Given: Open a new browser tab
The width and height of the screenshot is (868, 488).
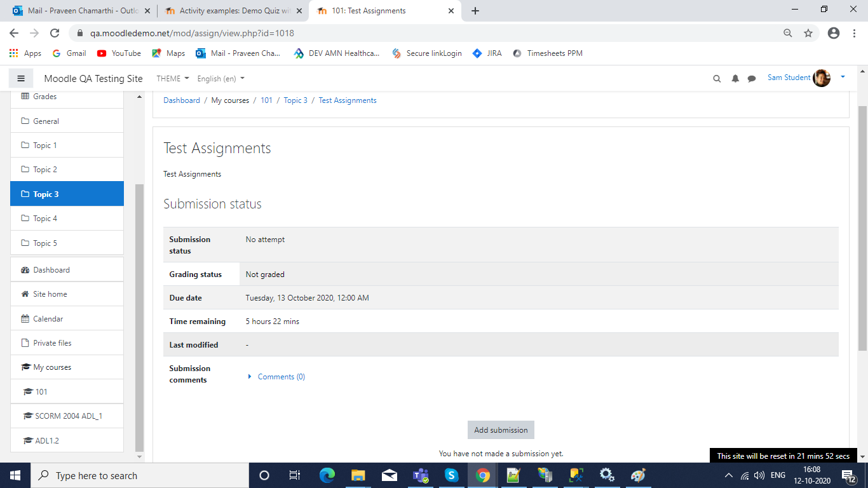Looking at the screenshot, I should click(475, 11).
